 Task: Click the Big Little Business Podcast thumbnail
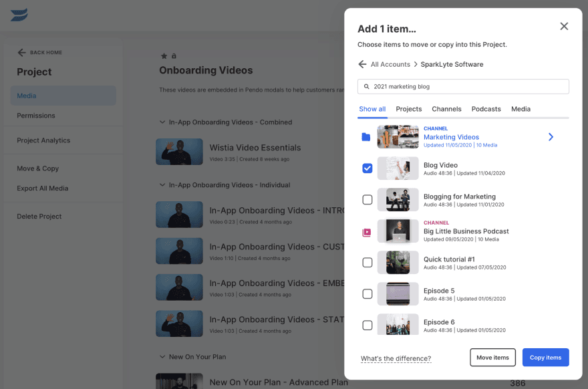(398, 231)
